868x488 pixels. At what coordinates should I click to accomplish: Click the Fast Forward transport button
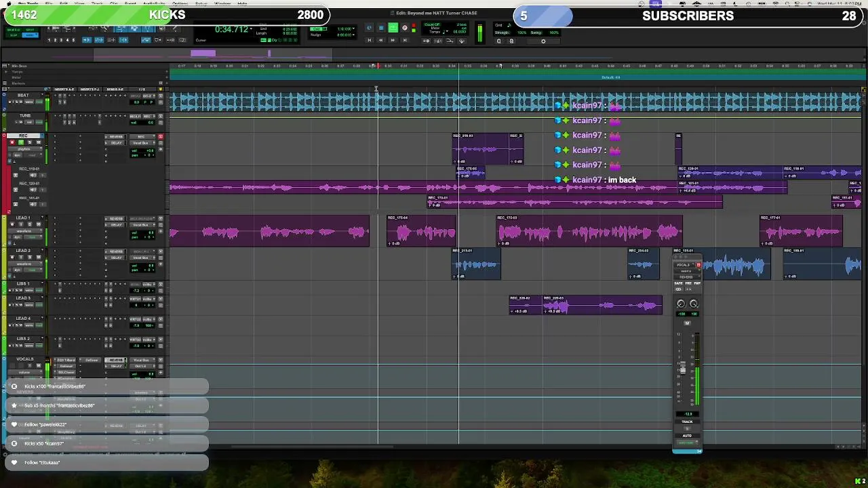point(393,40)
